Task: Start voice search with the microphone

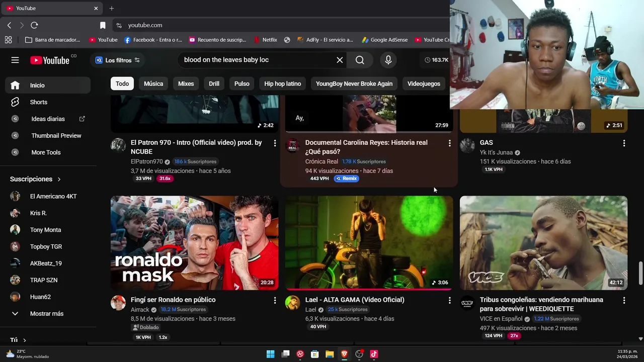Action: pyautogui.click(x=388, y=60)
